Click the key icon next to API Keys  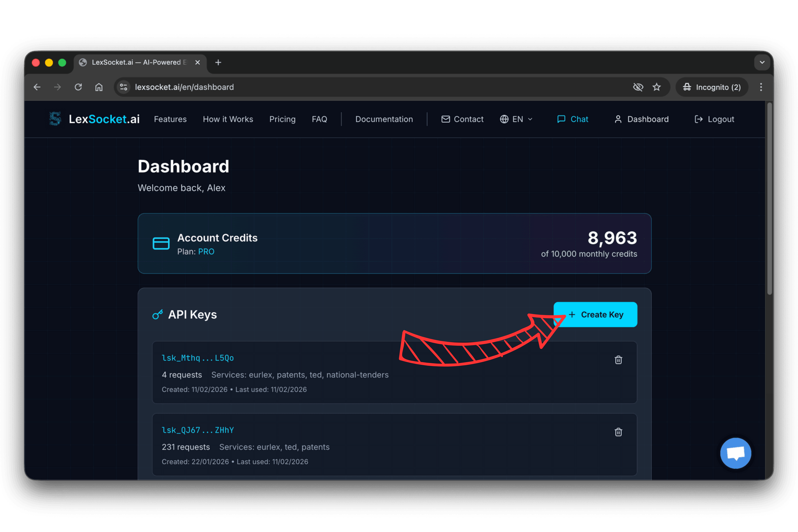coord(157,314)
